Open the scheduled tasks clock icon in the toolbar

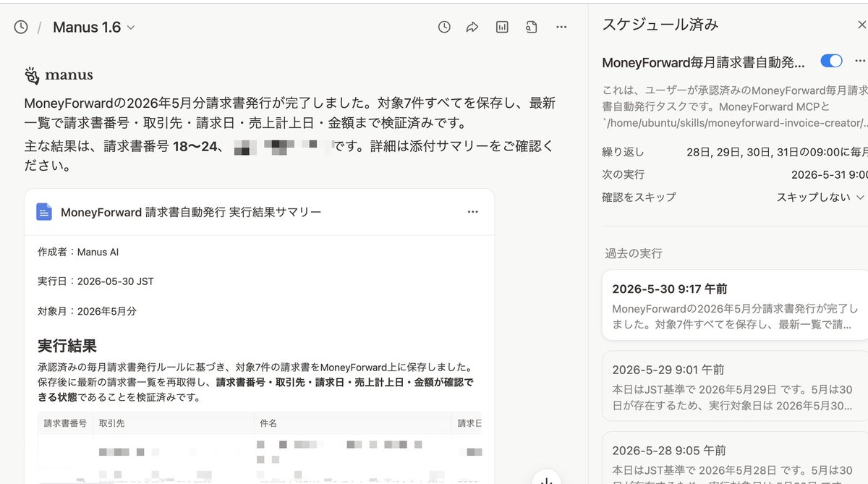(444, 27)
